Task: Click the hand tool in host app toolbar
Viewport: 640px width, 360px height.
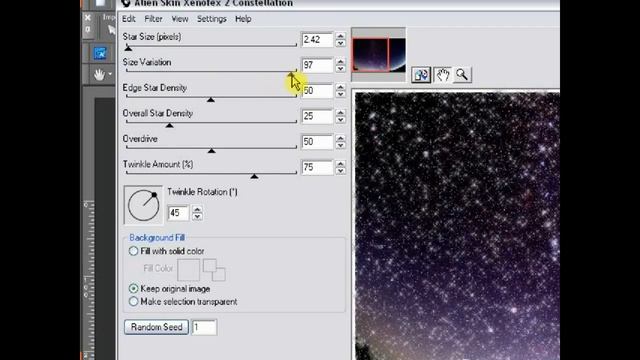Action: 99,75
